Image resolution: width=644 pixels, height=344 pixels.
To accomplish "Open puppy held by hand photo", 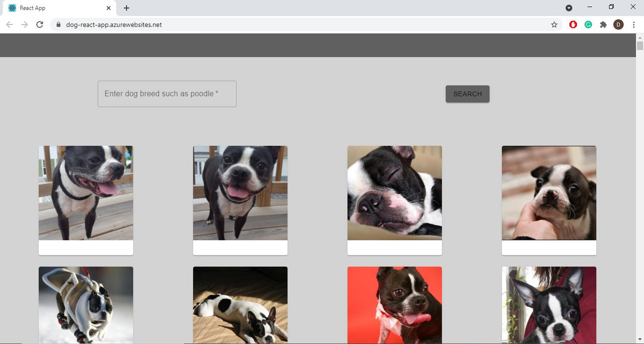I will 549,193.
